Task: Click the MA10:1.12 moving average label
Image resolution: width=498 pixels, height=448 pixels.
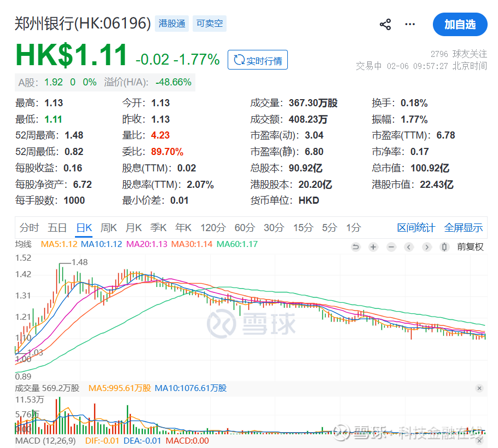Action: (101, 244)
